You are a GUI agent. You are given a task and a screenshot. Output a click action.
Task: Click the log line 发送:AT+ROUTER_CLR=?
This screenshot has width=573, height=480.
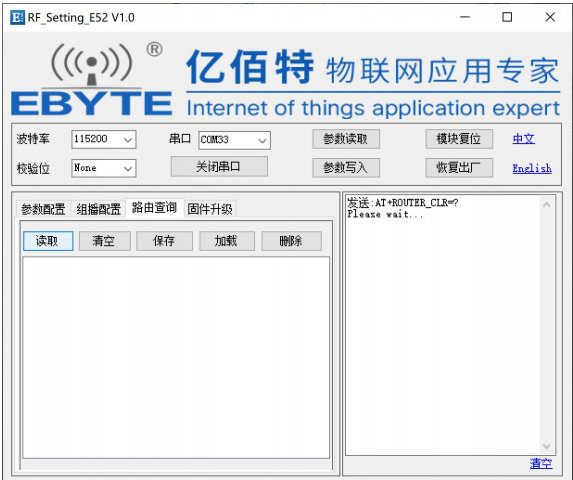pos(403,202)
